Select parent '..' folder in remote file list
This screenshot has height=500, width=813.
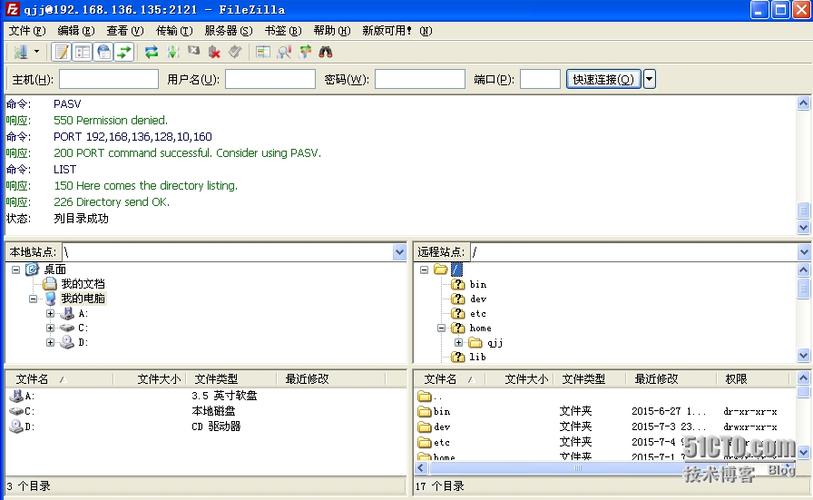pos(605,397)
